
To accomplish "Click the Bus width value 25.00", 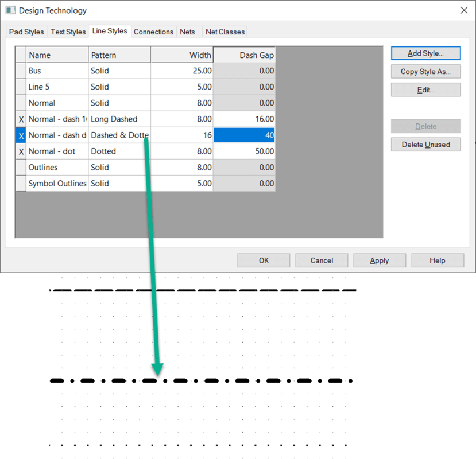I will click(x=182, y=71).
